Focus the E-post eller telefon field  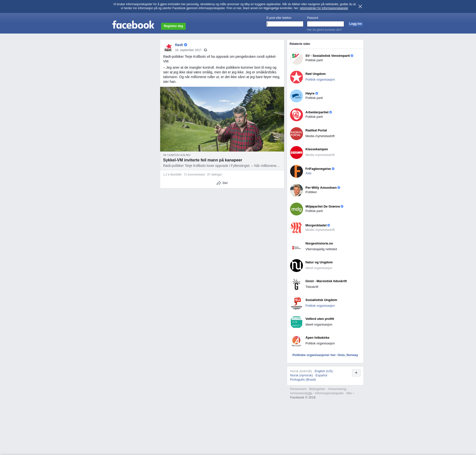click(x=285, y=24)
